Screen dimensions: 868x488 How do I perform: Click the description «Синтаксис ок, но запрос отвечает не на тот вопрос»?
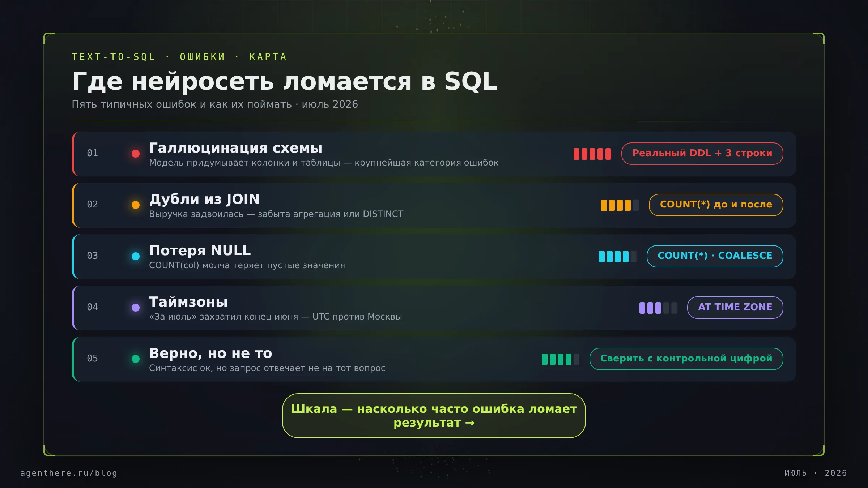point(267,368)
